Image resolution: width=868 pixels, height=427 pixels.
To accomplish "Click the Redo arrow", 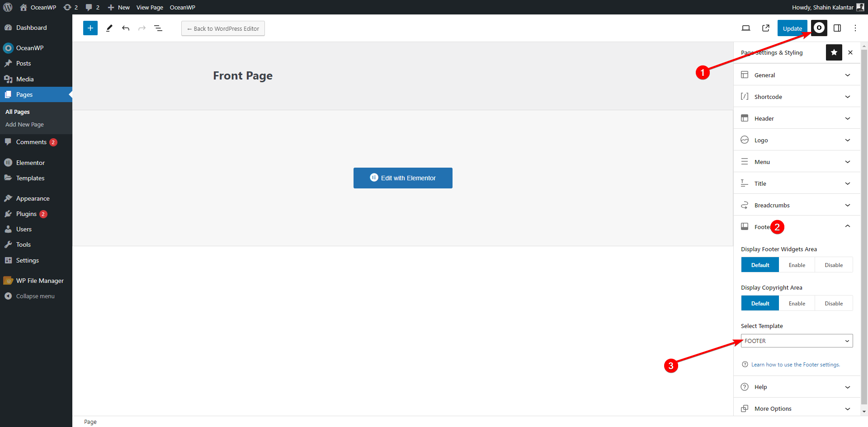I will coord(142,28).
